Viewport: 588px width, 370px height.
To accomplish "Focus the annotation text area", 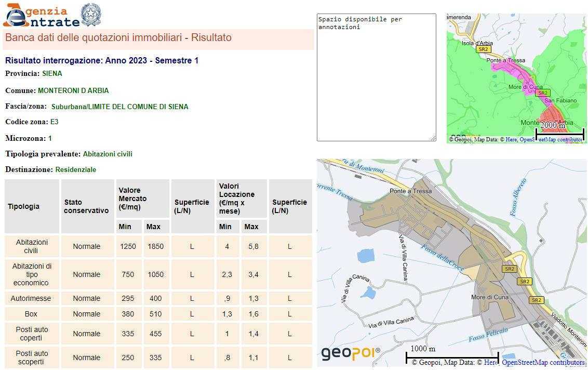I will click(376, 77).
